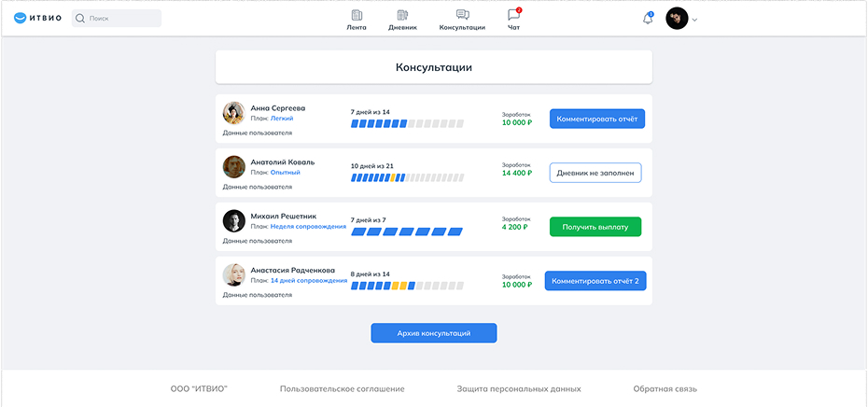Open Данные пользователя for Анатолий Коваль
This screenshot has height=407, width=868.
coord(257,188)
